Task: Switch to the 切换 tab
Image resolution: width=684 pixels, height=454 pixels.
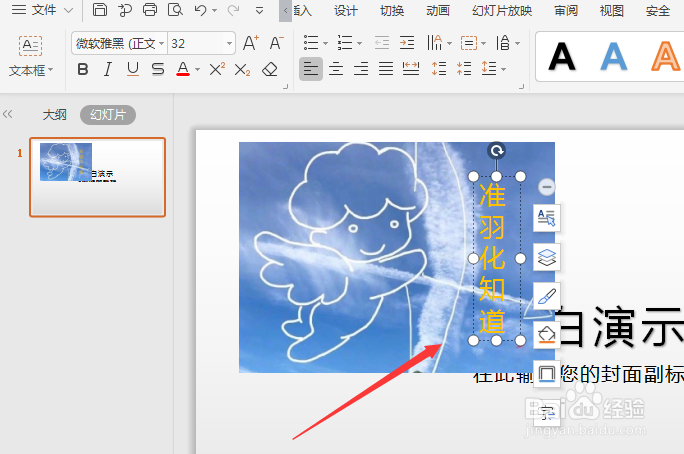Action: (392, 10)
